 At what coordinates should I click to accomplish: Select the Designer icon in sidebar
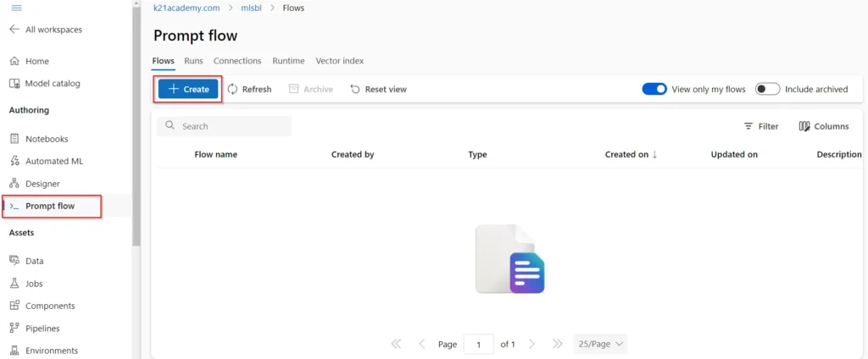click(x=14, y=184)
